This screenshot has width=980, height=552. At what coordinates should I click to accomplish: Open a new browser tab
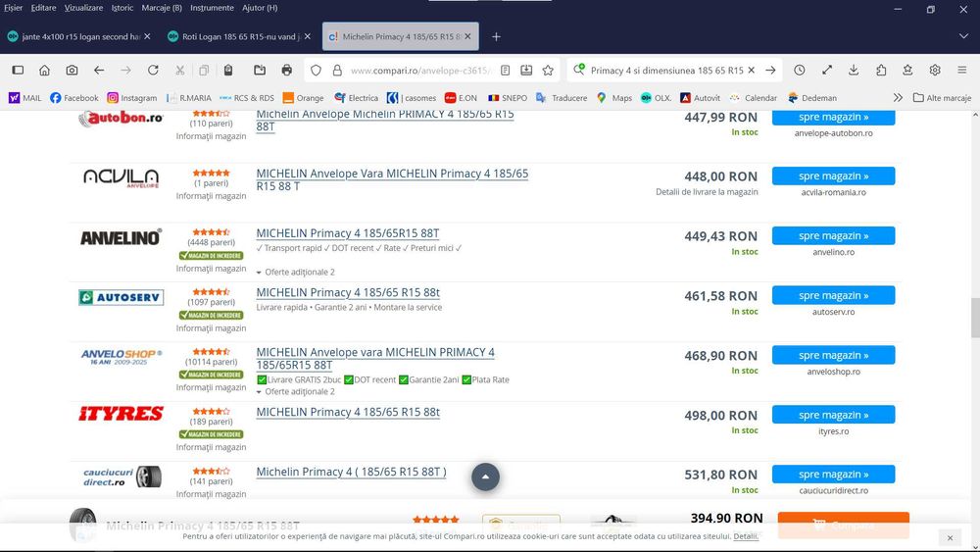496,37
